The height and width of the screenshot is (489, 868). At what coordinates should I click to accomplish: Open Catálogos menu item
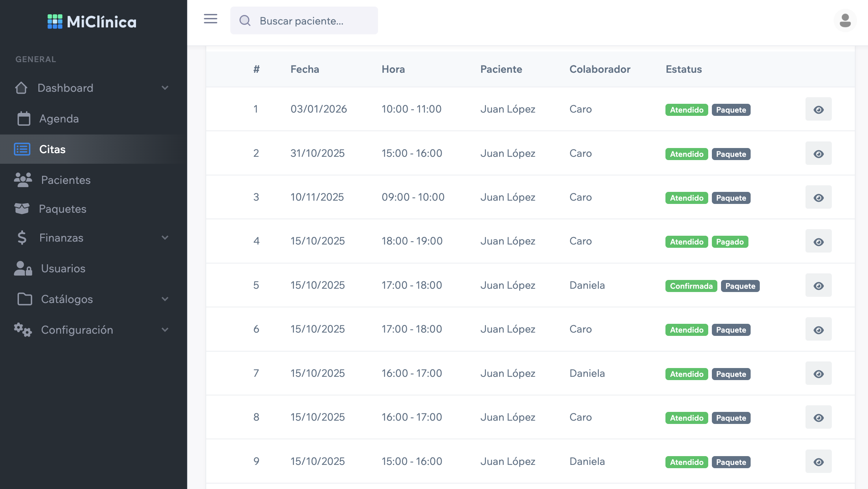point(67,299)
